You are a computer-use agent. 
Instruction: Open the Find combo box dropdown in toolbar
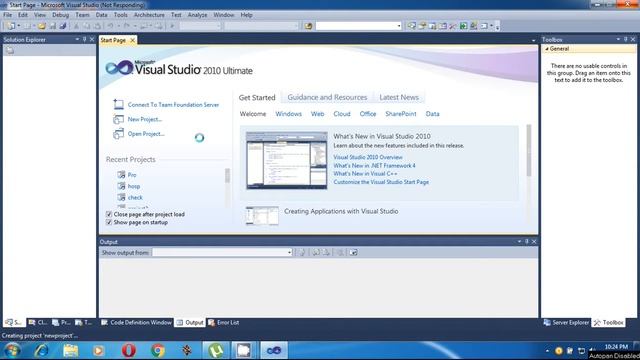pyautogui.click(x=399, y=26)
